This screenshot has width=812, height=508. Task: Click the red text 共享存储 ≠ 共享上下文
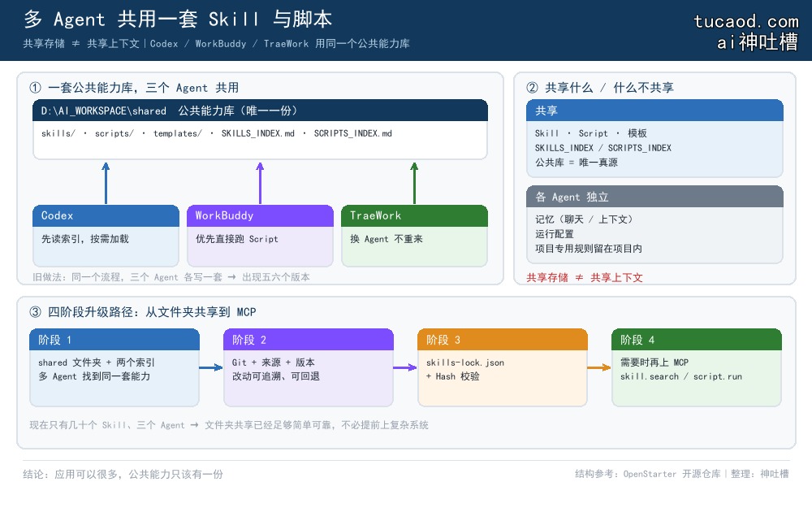(585, 278)
